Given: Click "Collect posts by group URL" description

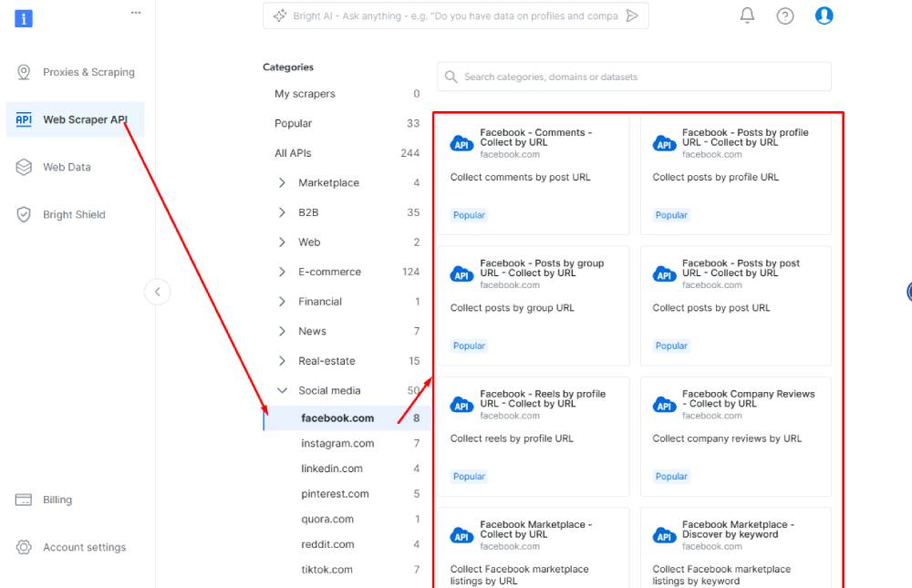Looking at the screenshot, I should pyautogui.click(x=512, y=307).
